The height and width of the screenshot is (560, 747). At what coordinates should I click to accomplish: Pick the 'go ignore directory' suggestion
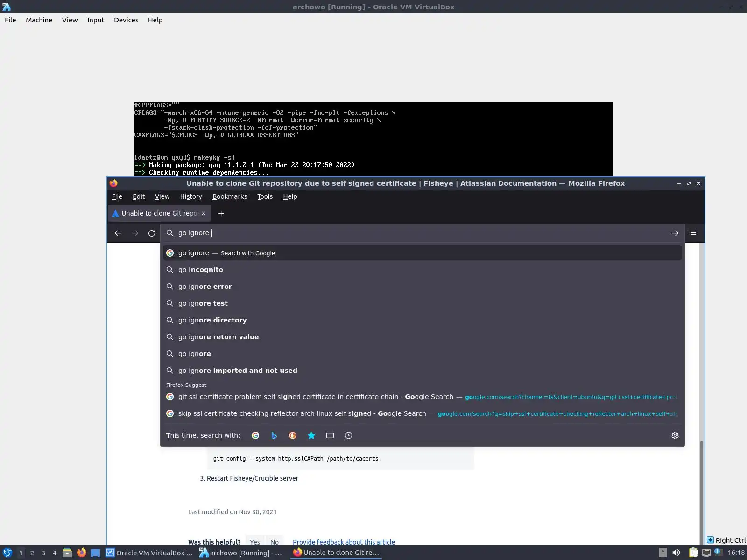click(x=423, y=320)
